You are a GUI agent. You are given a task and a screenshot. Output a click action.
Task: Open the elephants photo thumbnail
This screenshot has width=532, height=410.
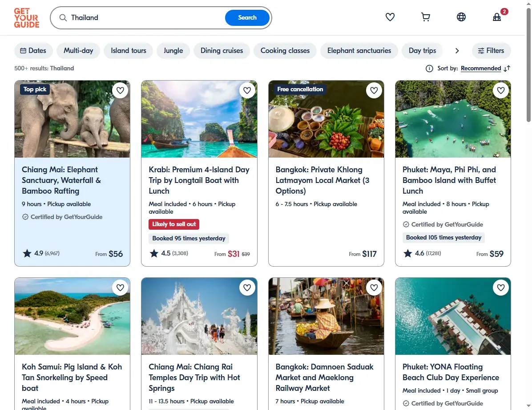tap(72, 119)
